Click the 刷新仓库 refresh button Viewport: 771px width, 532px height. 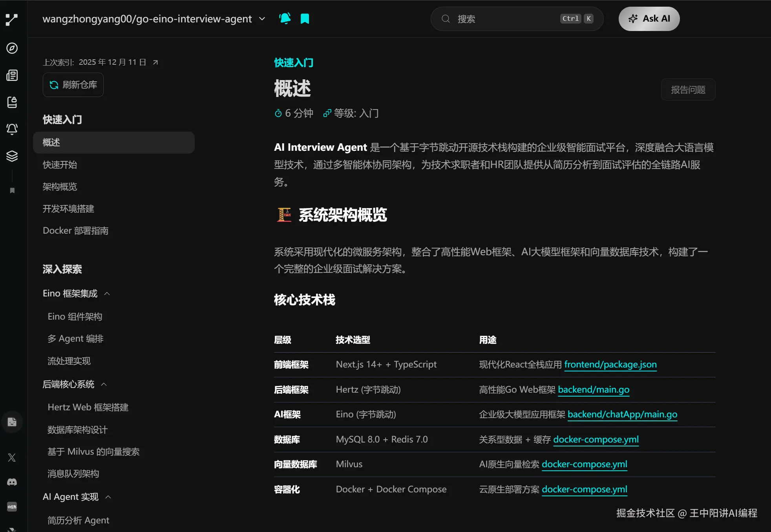coord(73,85)
